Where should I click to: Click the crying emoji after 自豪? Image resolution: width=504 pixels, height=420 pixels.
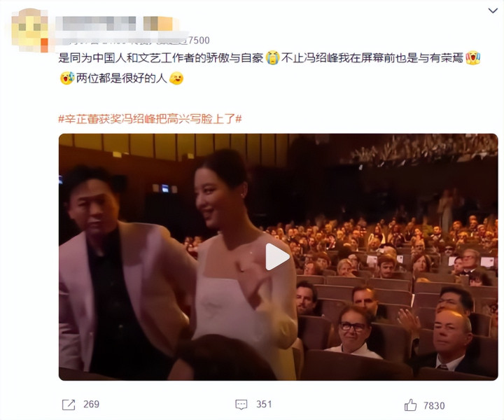272,58
